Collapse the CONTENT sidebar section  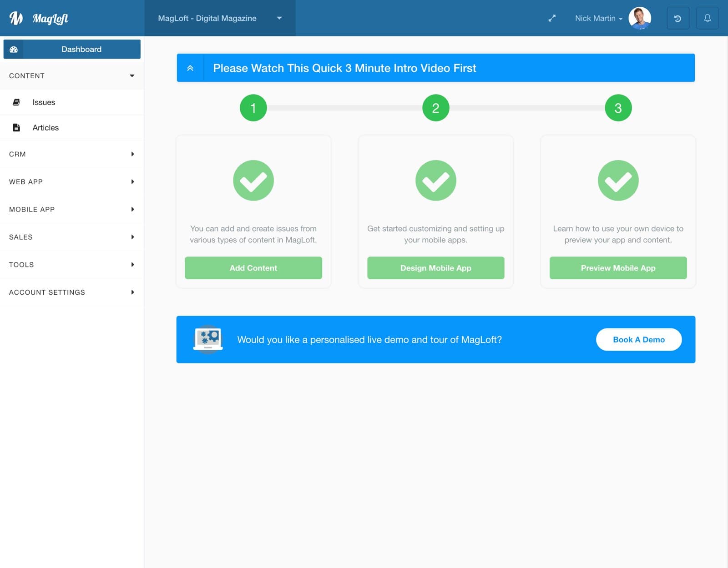[x=72, y=76]
